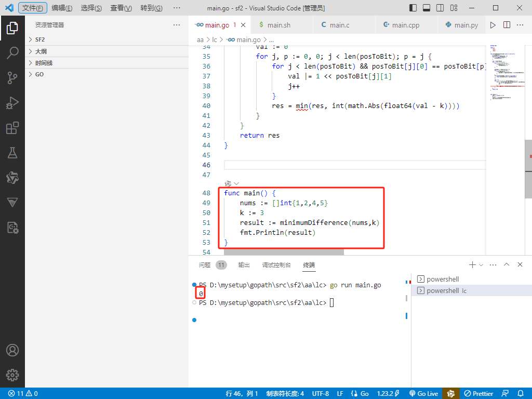Select the 终端 terminal panel tab
This screenshot has width=532, height=399.
click(309, 265)
